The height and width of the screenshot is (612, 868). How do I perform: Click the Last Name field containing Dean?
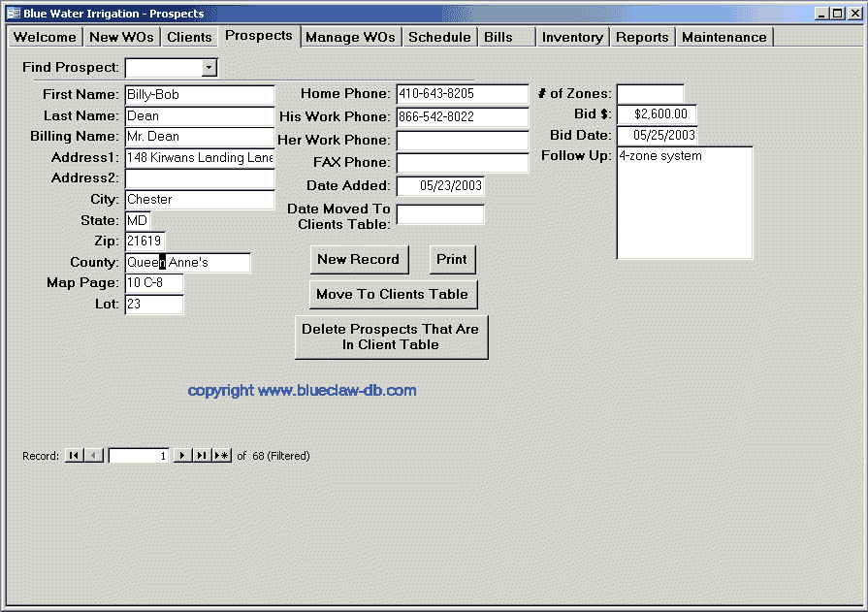(200, 116)
